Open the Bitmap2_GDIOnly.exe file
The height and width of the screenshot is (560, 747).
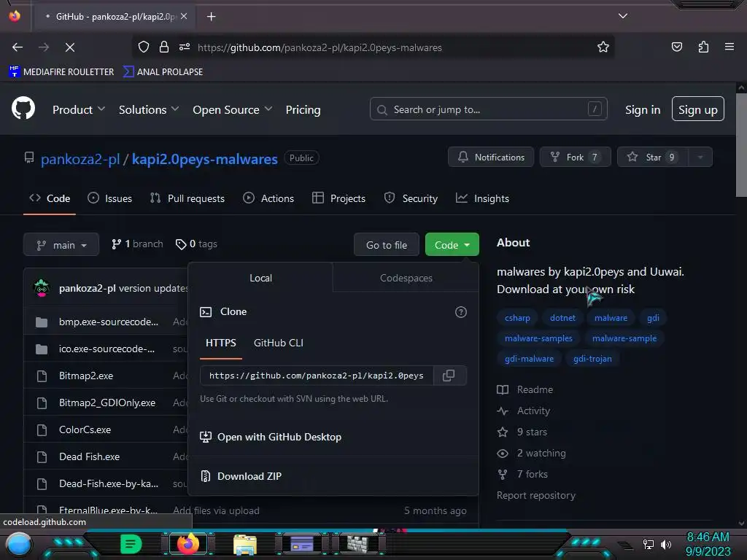coord(107,402)
